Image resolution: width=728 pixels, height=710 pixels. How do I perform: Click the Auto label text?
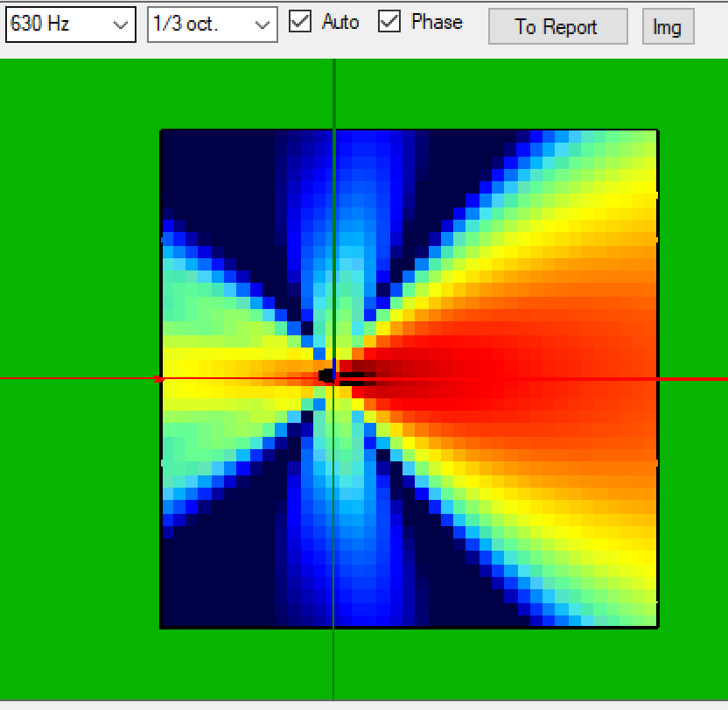click(339, 22)
